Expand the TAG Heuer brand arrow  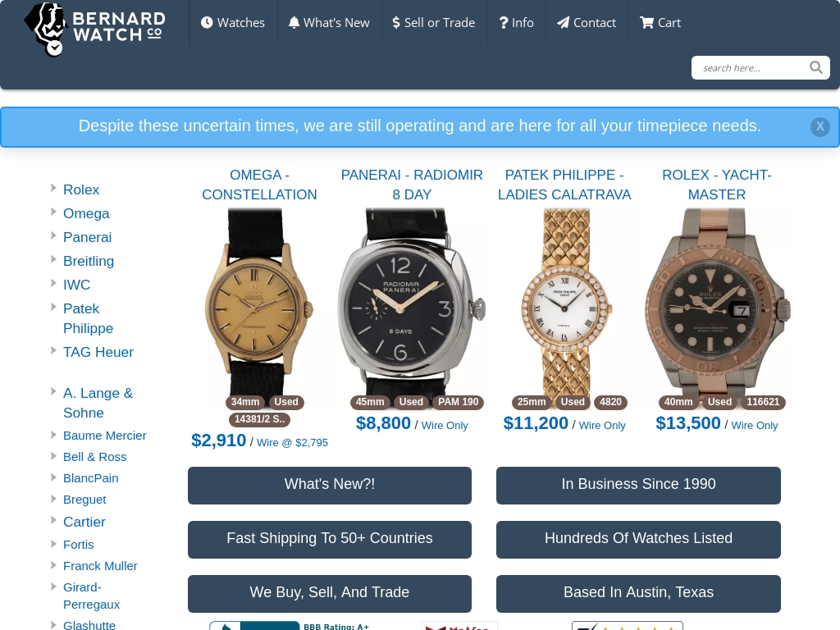pos(53,349)
